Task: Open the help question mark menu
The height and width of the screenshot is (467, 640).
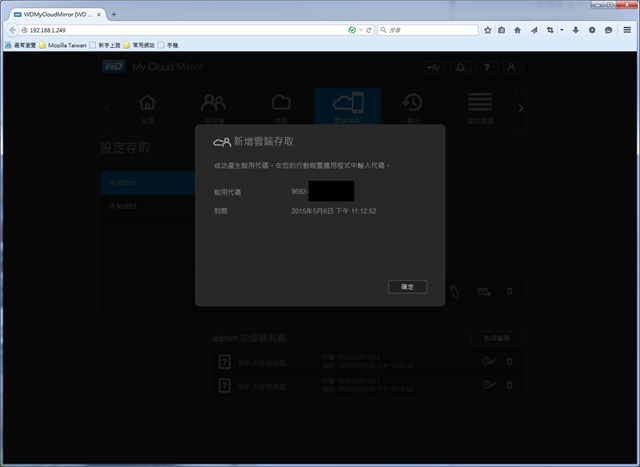Action: (487, 67)
